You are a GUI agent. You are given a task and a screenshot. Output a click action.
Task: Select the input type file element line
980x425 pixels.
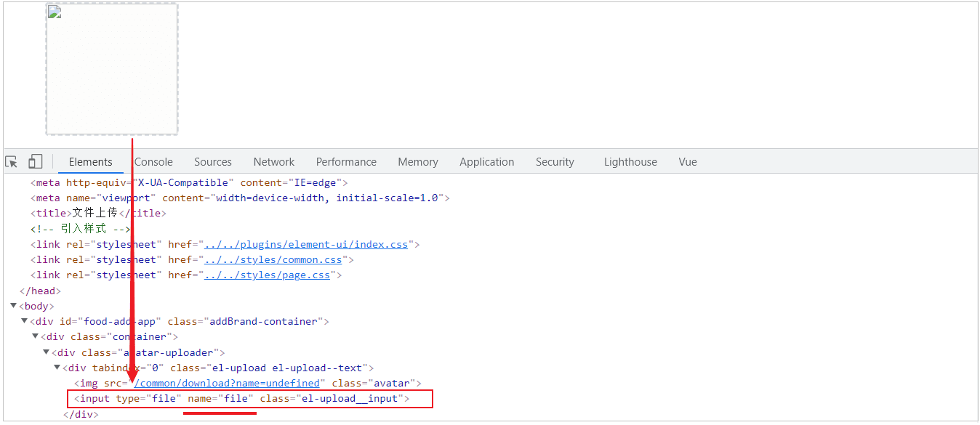coord(241,399)
